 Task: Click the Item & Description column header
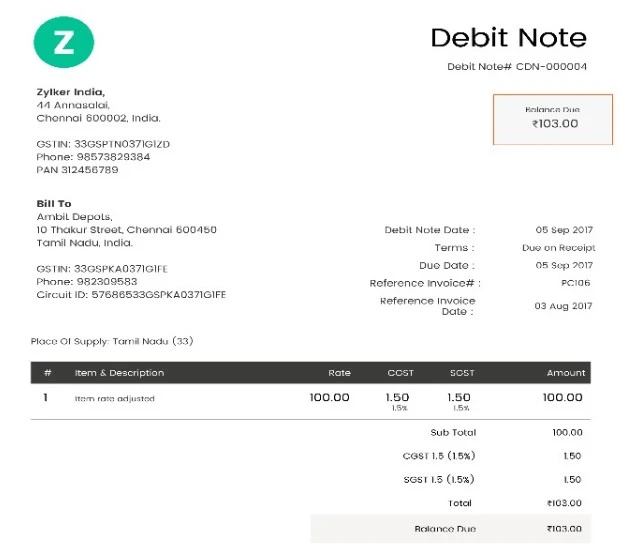[x=119, y=373]
